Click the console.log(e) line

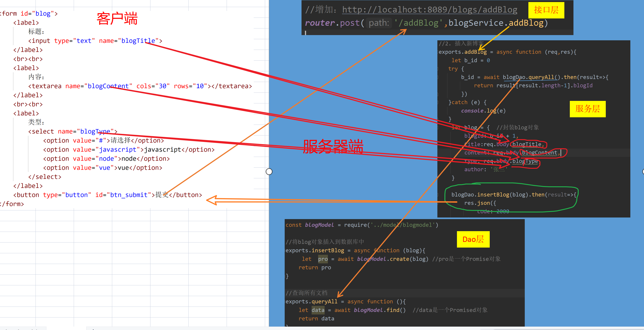click(x=483, y=111)
